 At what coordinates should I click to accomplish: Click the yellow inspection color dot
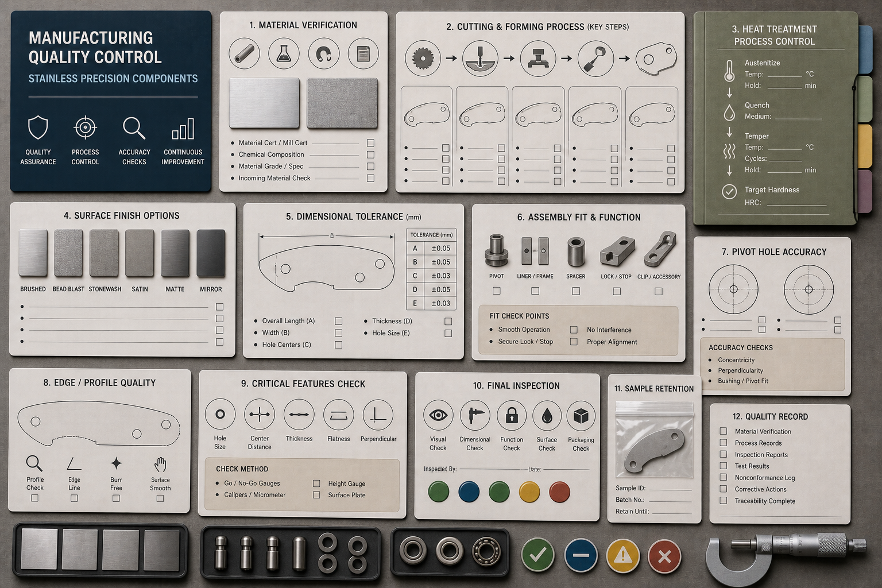(529, 492)
